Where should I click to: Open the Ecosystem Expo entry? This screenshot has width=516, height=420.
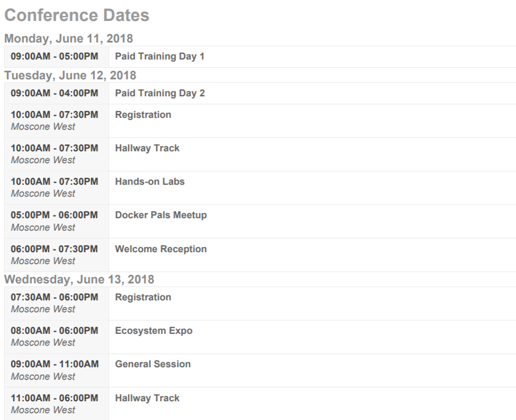pyautogui.click(x=153, y=331)
